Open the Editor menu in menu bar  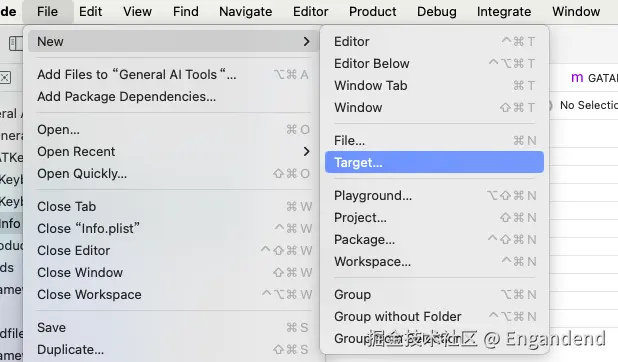point(311,11)
